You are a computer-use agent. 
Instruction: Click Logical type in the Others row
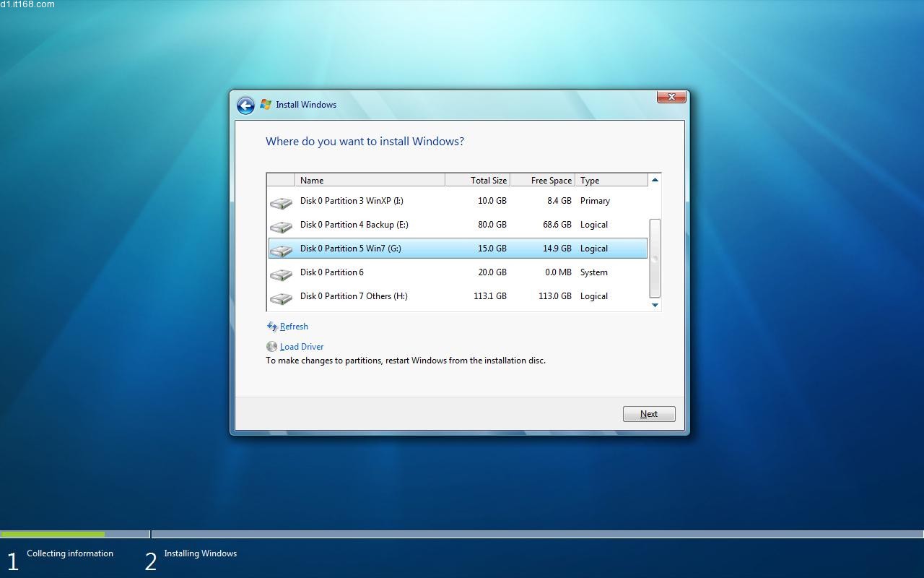[x=594, y=296]
